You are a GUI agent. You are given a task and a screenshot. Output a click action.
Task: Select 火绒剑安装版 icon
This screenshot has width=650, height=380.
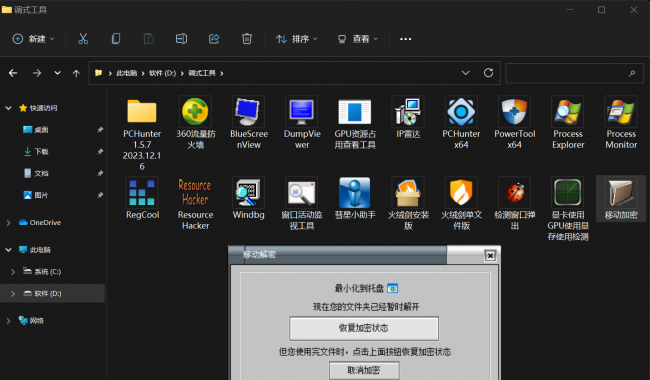coord(408,192)
